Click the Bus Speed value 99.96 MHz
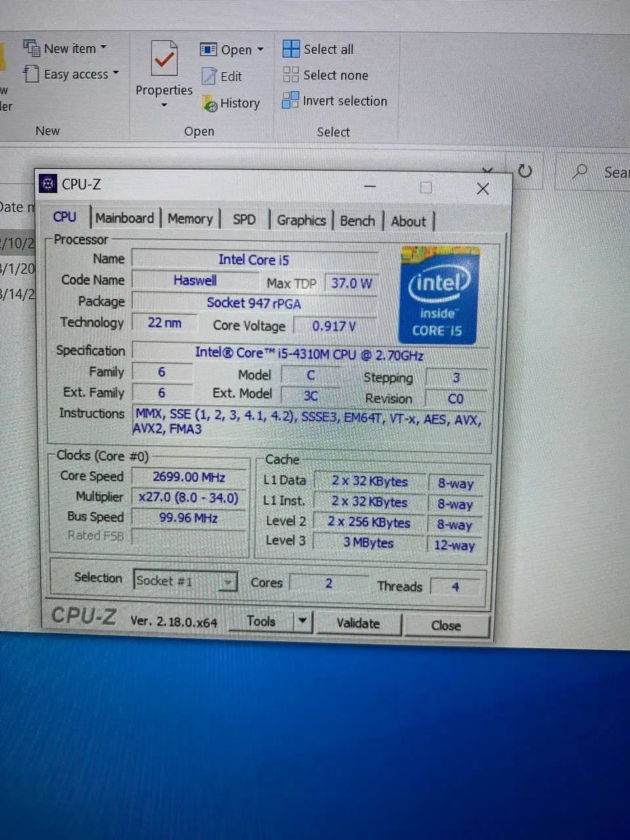 pos(189,518)
